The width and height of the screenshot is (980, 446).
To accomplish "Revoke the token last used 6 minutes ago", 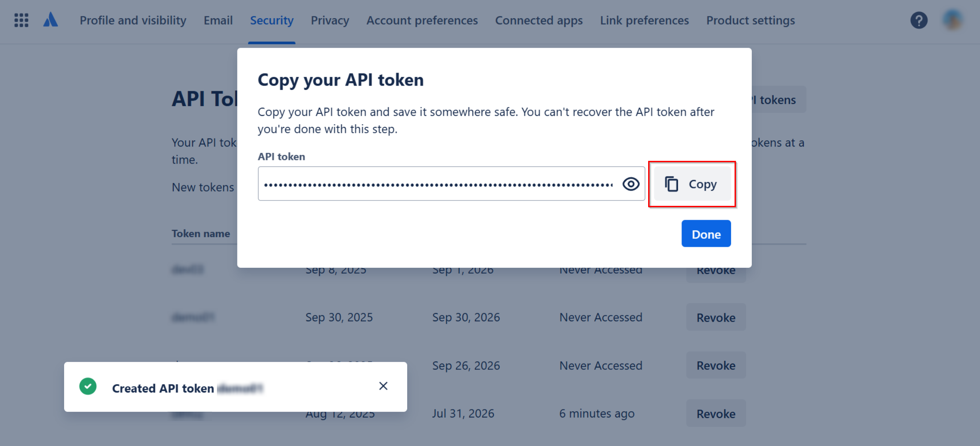I will (x=716, y=413).
